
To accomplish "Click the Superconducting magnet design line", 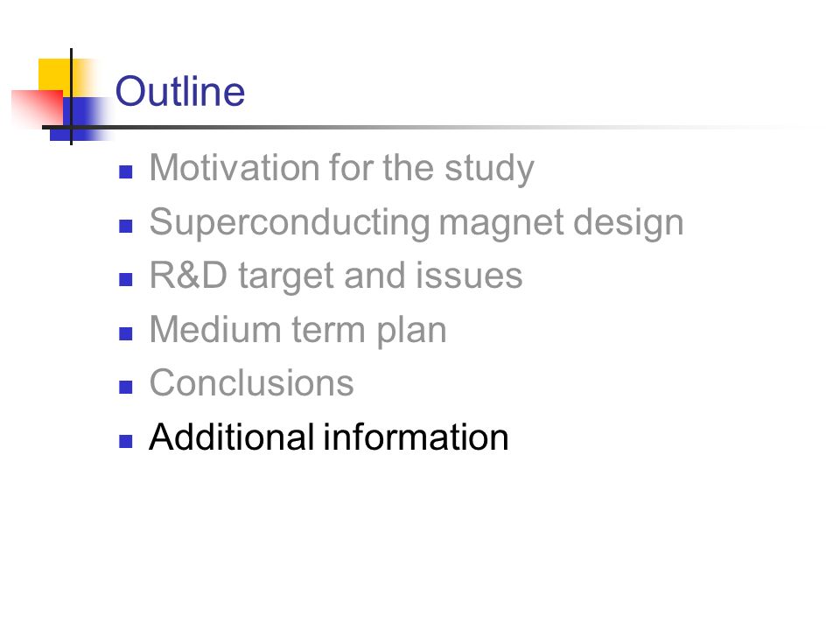I will [x=416, y=222].
